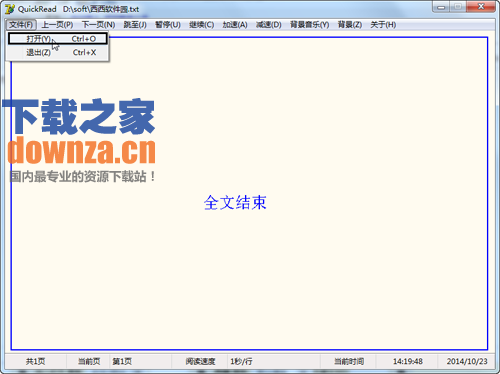Maximize the QuickRead window
Image resolution: width=500 pixels, height=374 pixels.
coord(458,7)
